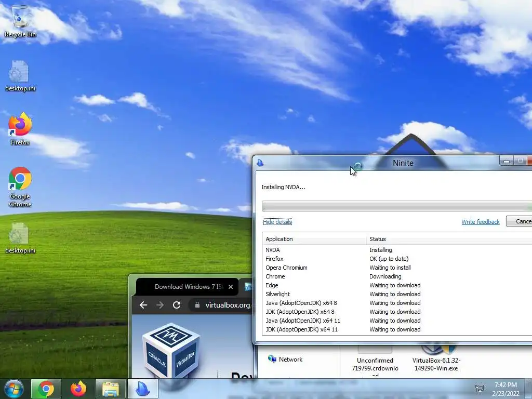The image size is (532, 399).
Task: Open Windows Explorer from the taskbar
Action: (111, 389)
